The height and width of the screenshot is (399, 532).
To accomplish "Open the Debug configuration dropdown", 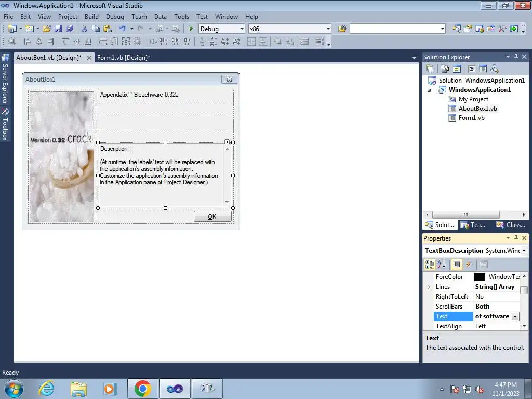I will point(242,29).
